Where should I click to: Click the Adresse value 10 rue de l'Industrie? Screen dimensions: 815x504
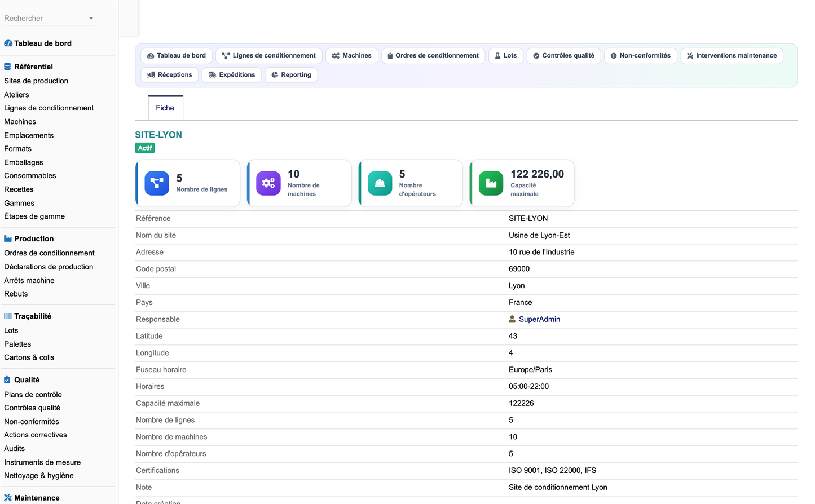click(x=541, y=252)
